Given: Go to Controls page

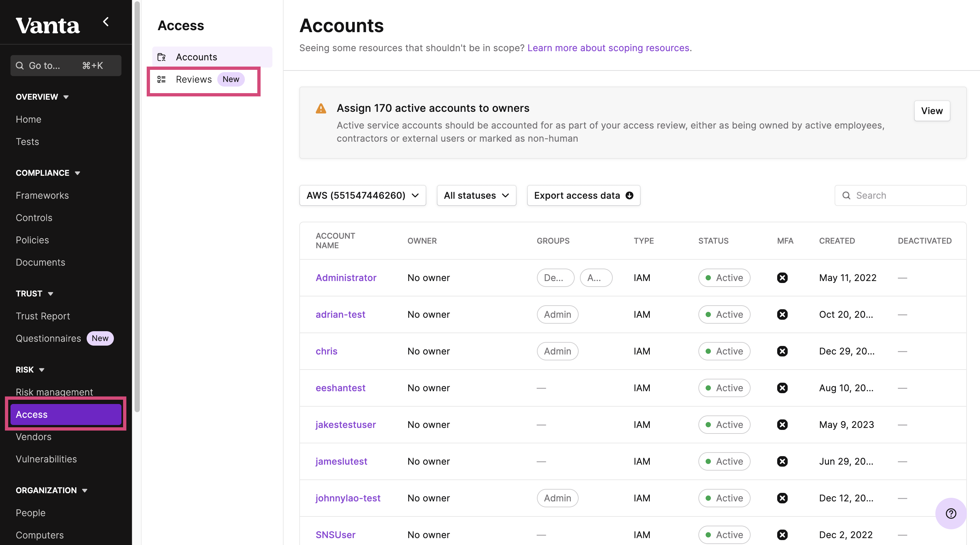Looking at the screenshot, I should [x=34, y=218].
